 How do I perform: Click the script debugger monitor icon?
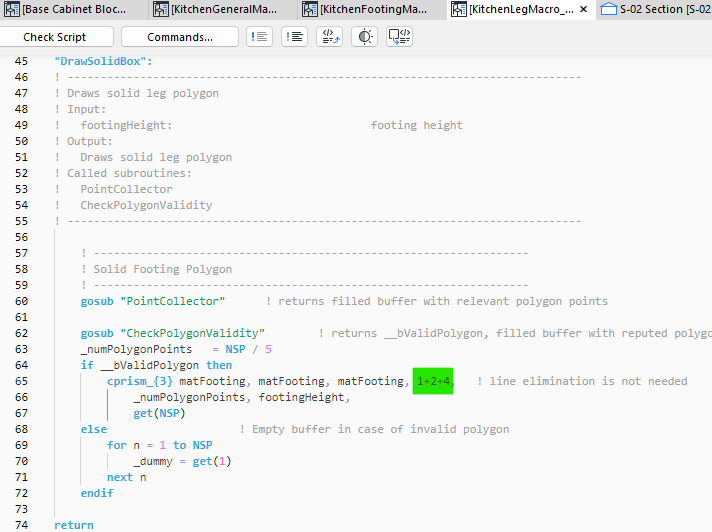tap(400, 37)
